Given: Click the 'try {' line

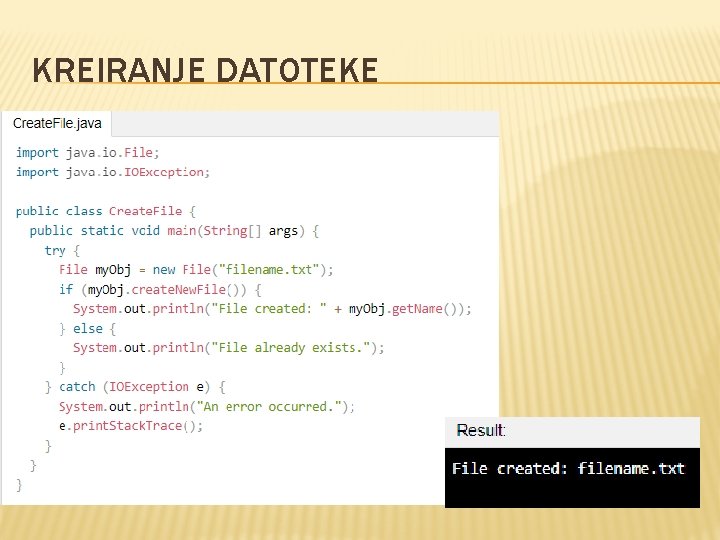Looking at the screenshot, I should point(62,251).
